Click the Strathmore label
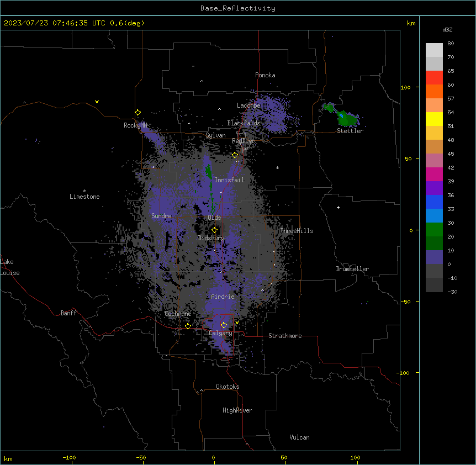476x465 pixels. coord(285,336)
